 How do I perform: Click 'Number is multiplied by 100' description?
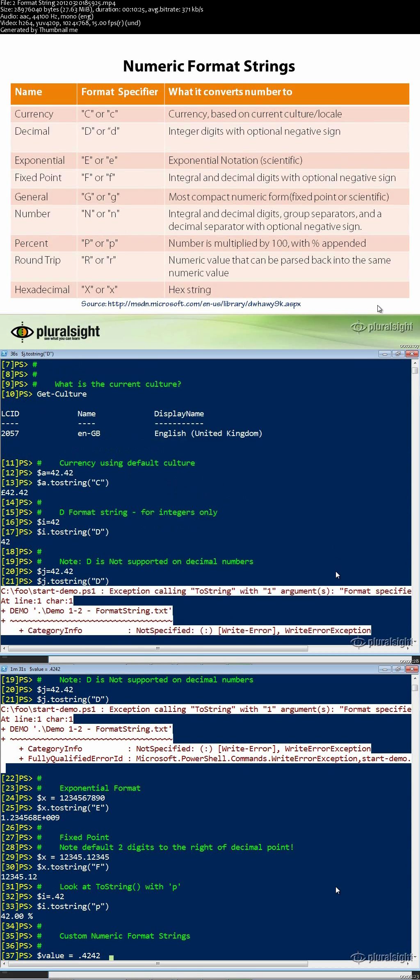[x=267, y=243]
